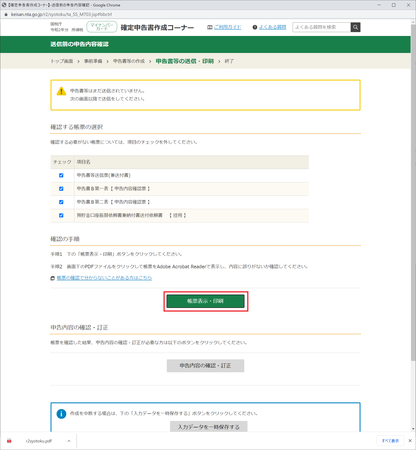The image size is (416, 450).
Task: Click 確認の手順 section heading
Action: point(65,239)
